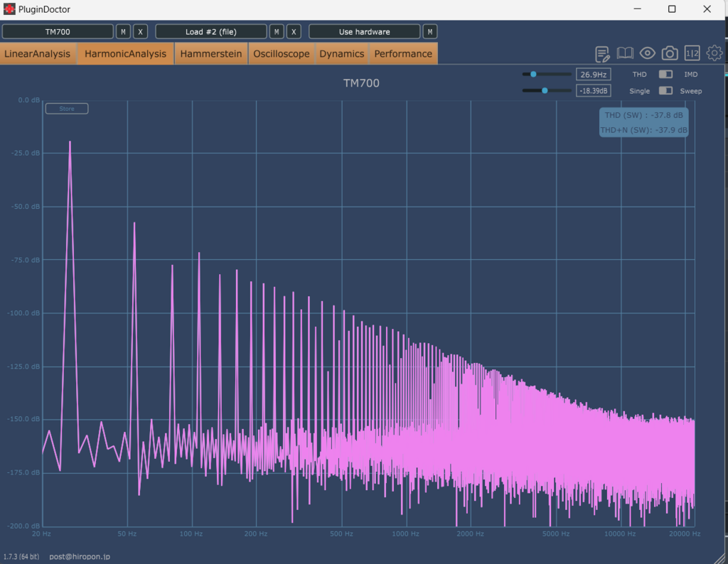This screenshot has height=564, width=728.
Task: Click the window resize grip corner
Action: (x=719, y=558)
